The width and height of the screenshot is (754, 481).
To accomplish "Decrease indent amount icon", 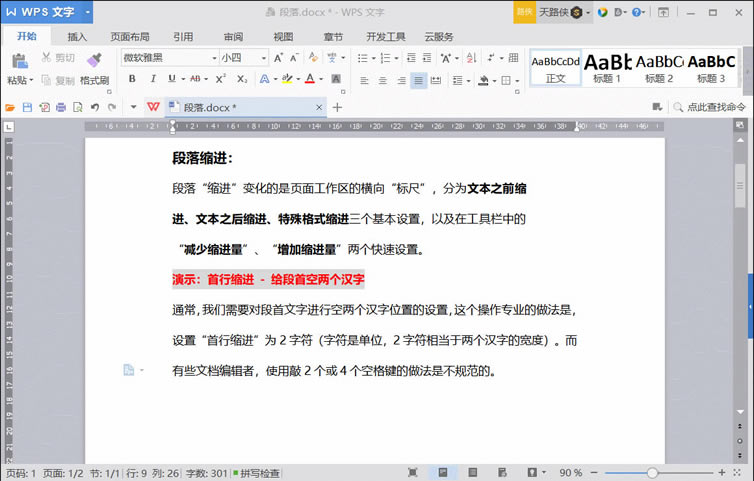I will 411,58.
